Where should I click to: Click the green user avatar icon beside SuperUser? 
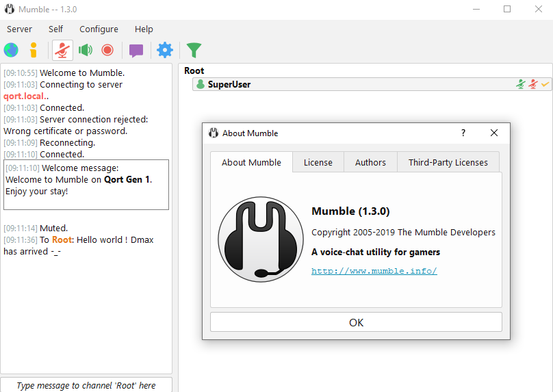click(x=201, y=84)
